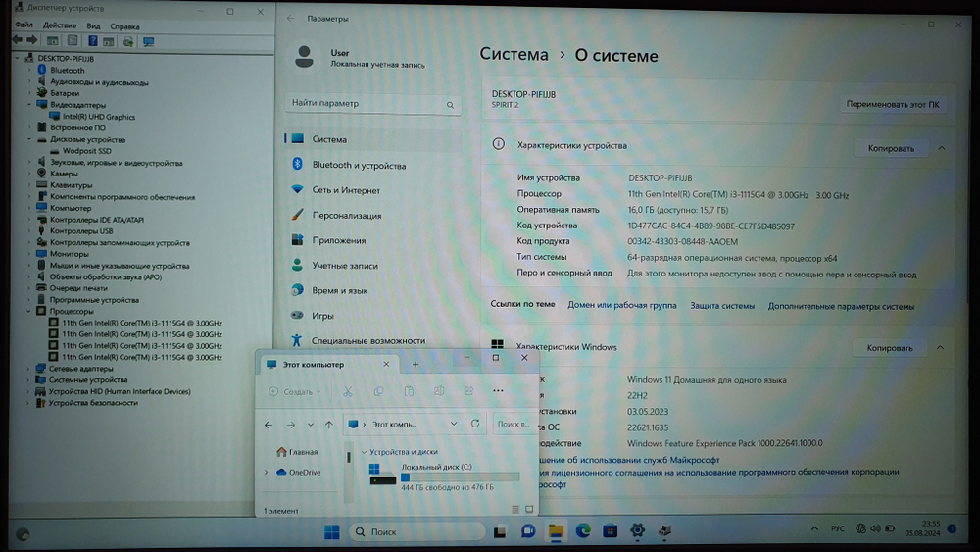Open the Settings gear on taskbar

coord(638,530)
